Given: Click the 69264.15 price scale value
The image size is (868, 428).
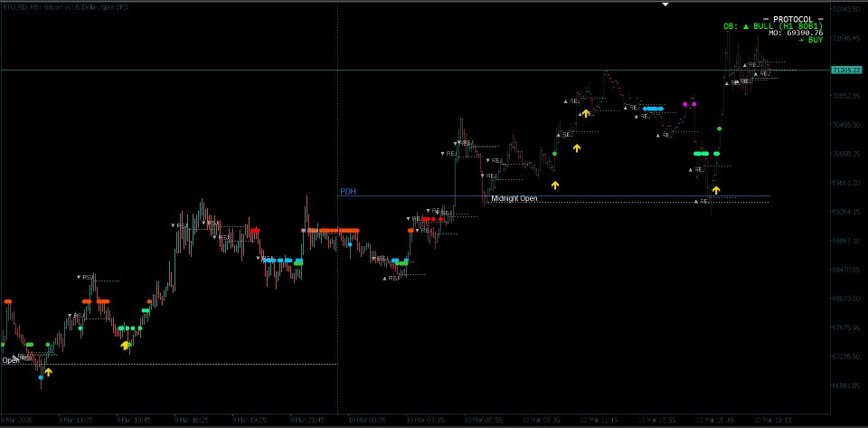Looking at the screenshot, I should 846,212.
